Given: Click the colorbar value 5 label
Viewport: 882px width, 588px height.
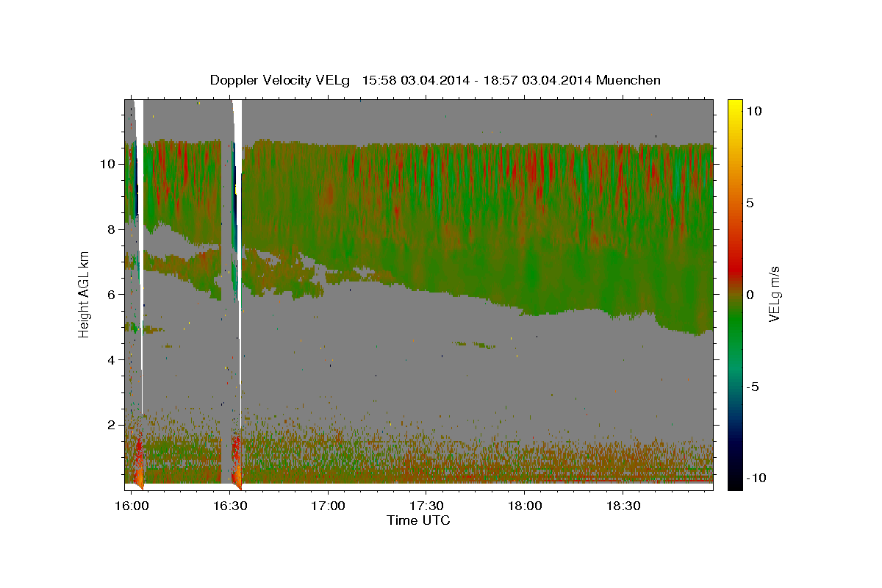Looking at the screenshot, I should (751, 202).
